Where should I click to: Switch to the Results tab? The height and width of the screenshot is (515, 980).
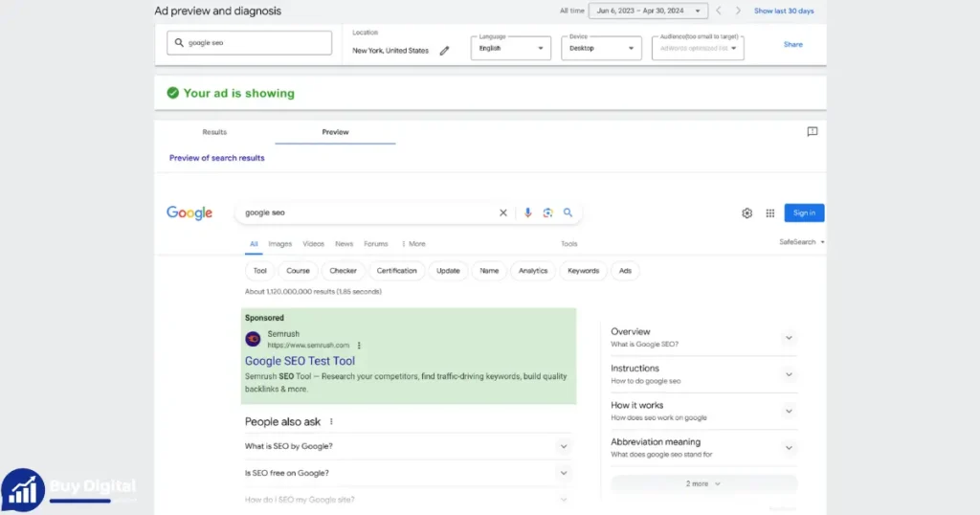click(214, 132)
